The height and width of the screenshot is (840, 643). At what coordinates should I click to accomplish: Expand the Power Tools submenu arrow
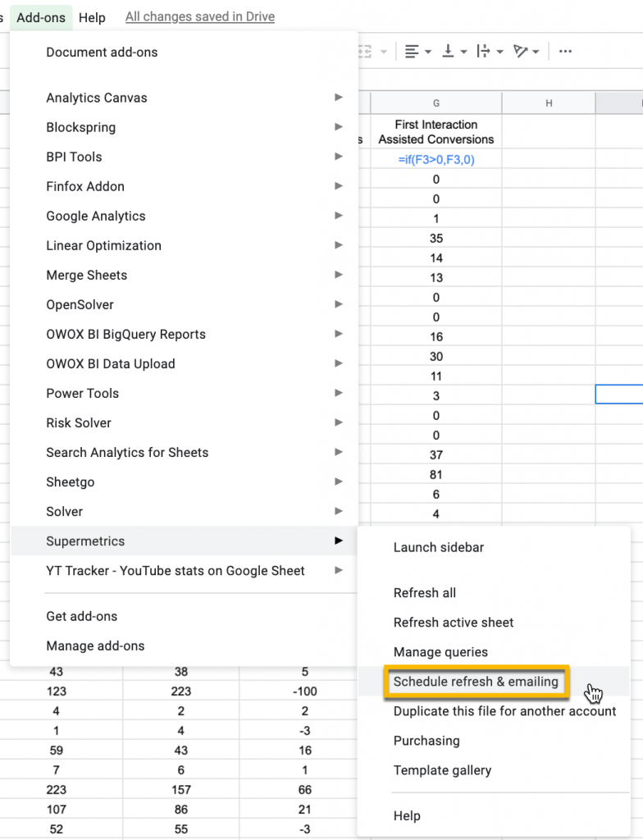pyautogui.click(x=338, y=393)
